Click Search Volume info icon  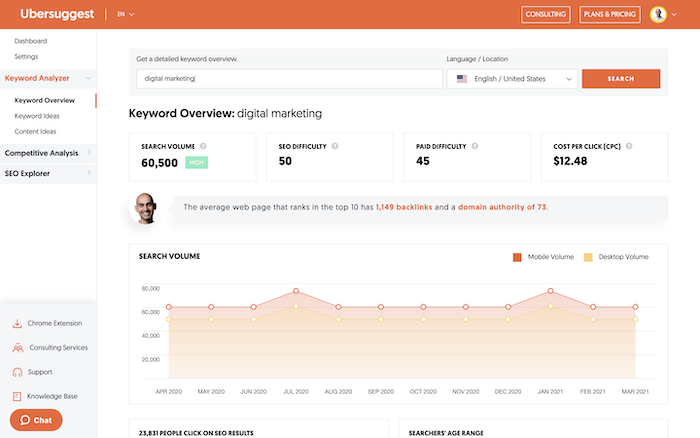[x=203, y=146]
